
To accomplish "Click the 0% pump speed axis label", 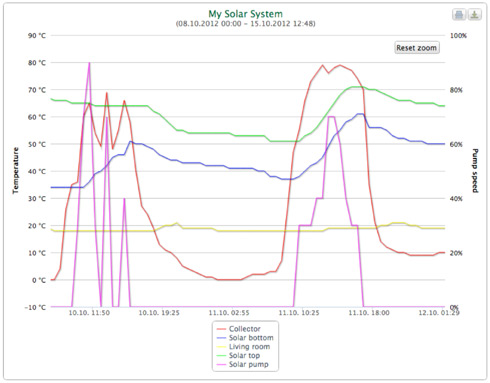I will 454,307.
